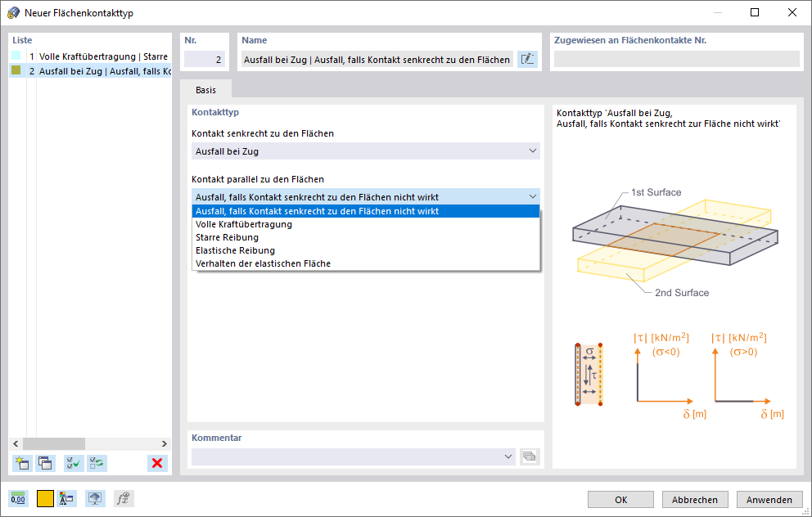Click the Anwenden button
The width and height of the screenshot is (812, 517).
click(x=769, y=499)
